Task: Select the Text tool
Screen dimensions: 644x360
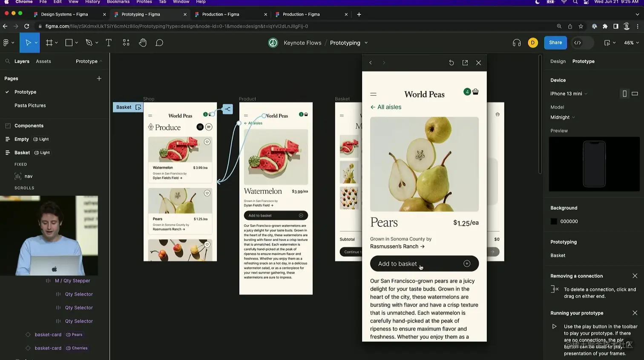Action: pos(109,43)
